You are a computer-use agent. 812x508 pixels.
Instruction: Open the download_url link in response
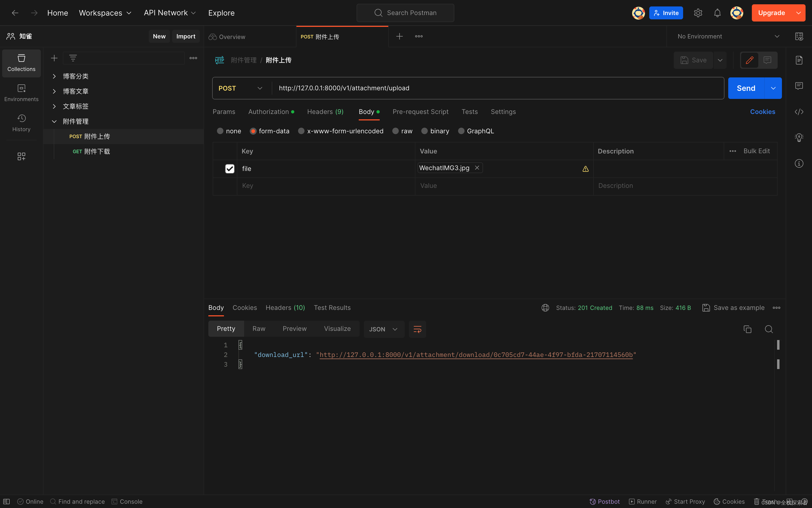pos(476,355)
